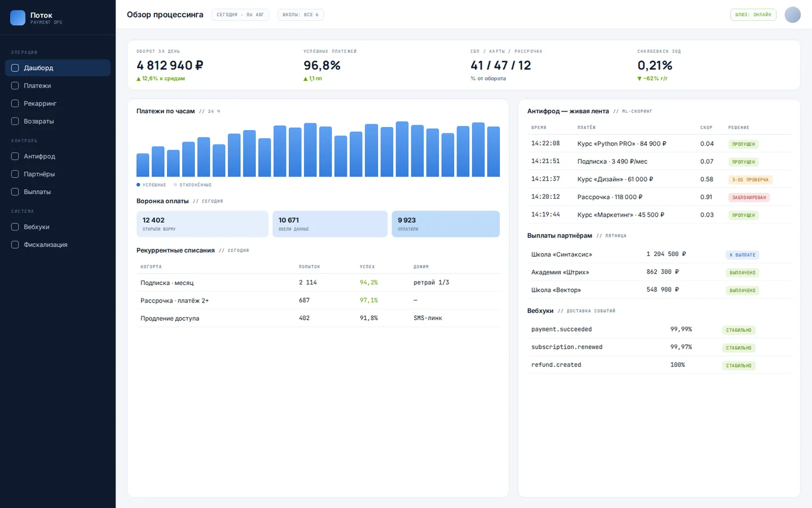The width and height of the screenshot is (812, 508).
Task: Select the Продление доступа cohort row
Action: (318, 318)
